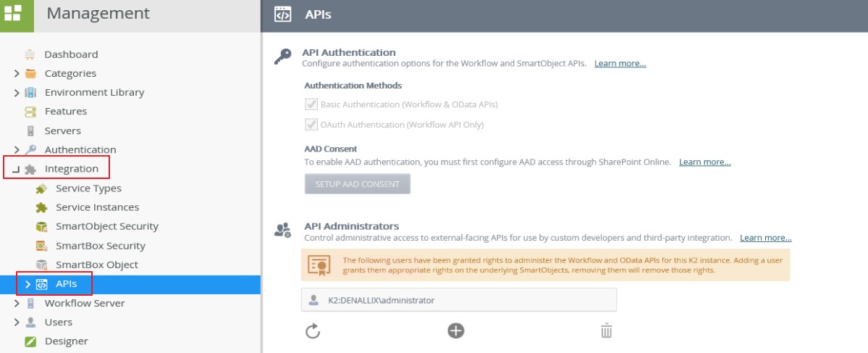Select the K2:DENALLIX\administrator user entry
This screenshot has height=353, width=868.
(459, 300)
